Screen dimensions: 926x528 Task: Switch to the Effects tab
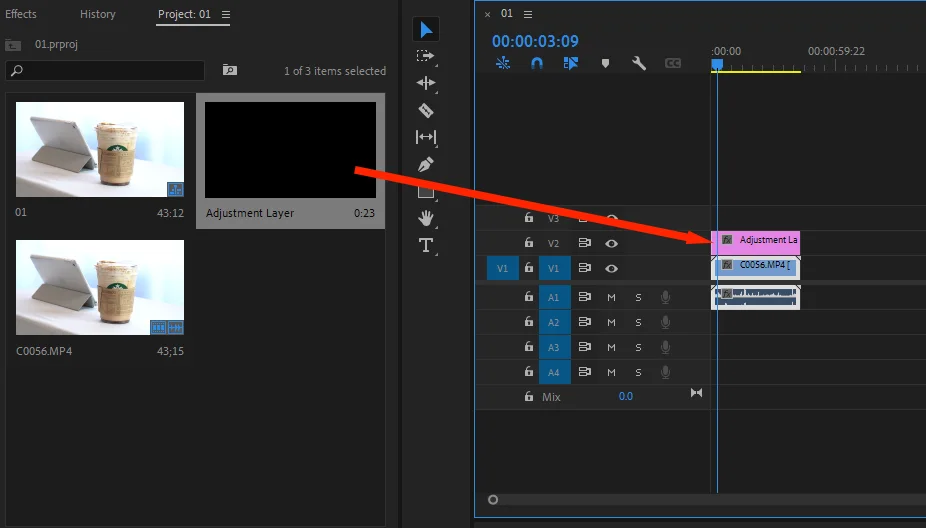[21, 14]
